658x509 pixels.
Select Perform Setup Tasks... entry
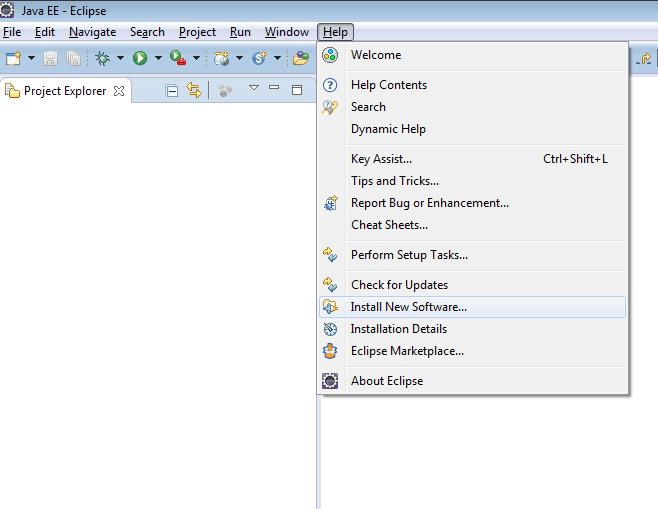click(x=473, y=255)
